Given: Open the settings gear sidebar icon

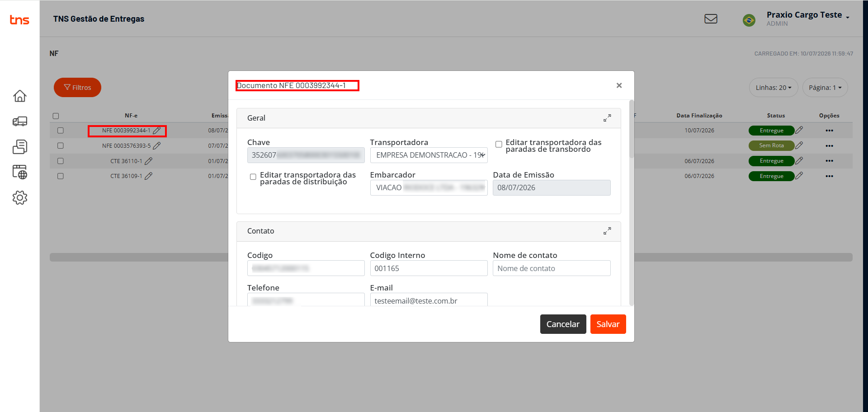Looking at the screenshot, I should click(20, 197).
